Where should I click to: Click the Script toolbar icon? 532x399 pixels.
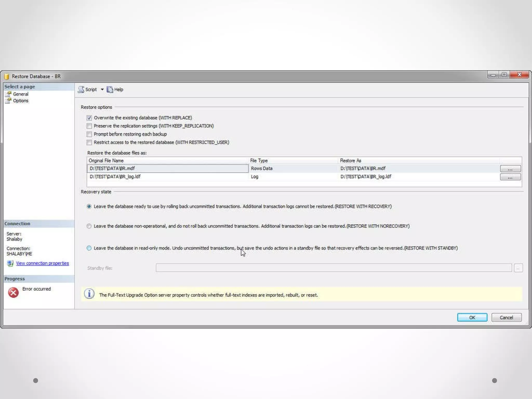click(x=81, y=90)
